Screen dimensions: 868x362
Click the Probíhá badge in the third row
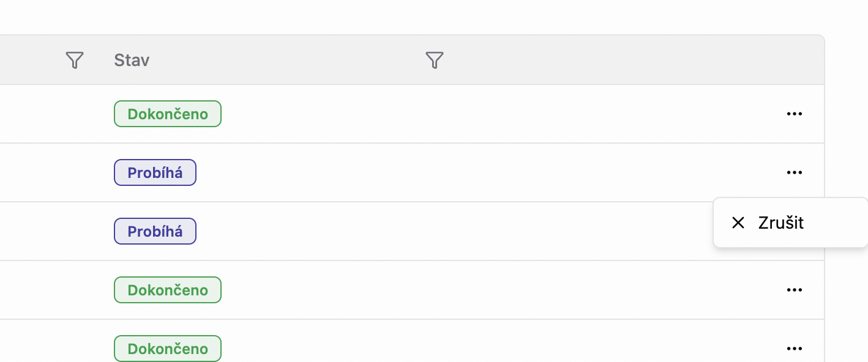[155, 231]
